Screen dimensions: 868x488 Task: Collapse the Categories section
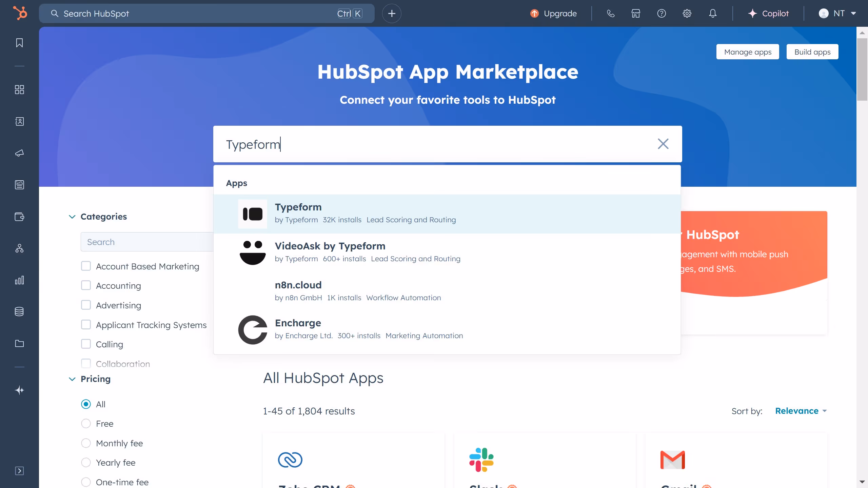(x=72, y=217)
